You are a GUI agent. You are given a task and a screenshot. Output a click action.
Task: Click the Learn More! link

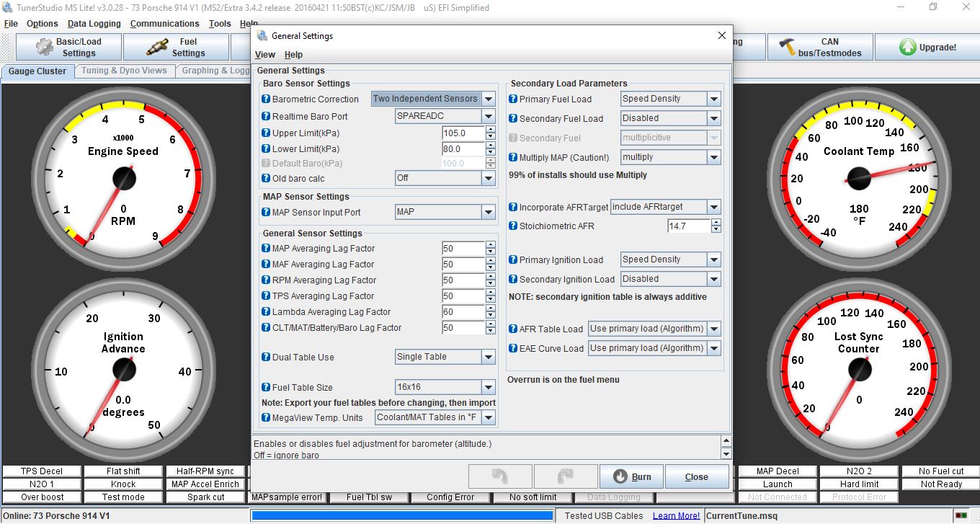click(x=676, y=516)
